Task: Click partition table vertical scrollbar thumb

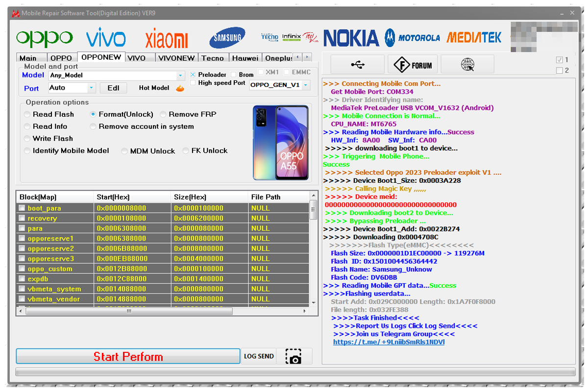Action: pos(314,209)
